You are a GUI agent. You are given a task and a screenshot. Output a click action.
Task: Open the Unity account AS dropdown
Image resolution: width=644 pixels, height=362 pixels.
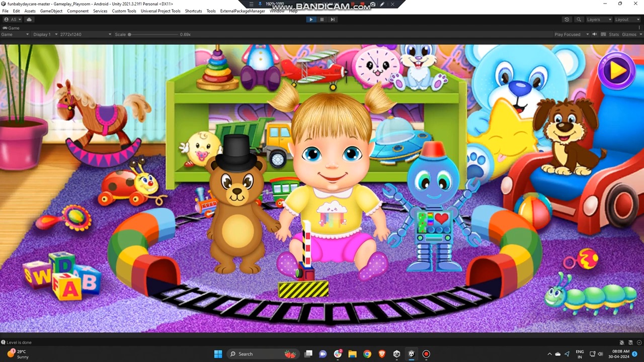point(13,20)
